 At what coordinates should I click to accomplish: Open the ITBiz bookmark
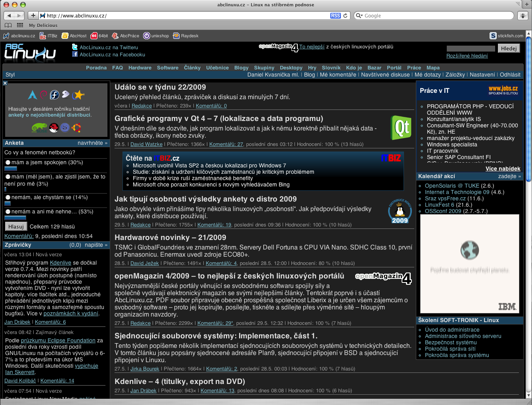click(48, 36)
